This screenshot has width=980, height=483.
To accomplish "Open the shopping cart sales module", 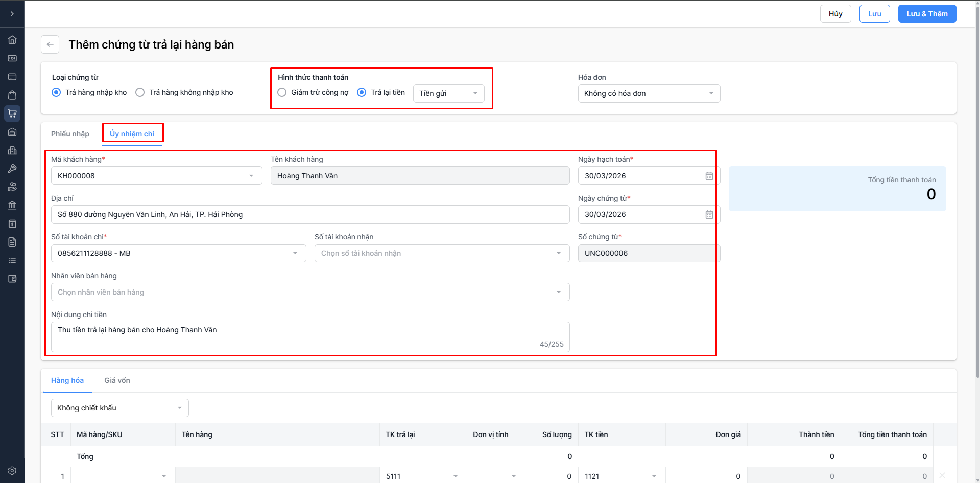I will (12, 113).
